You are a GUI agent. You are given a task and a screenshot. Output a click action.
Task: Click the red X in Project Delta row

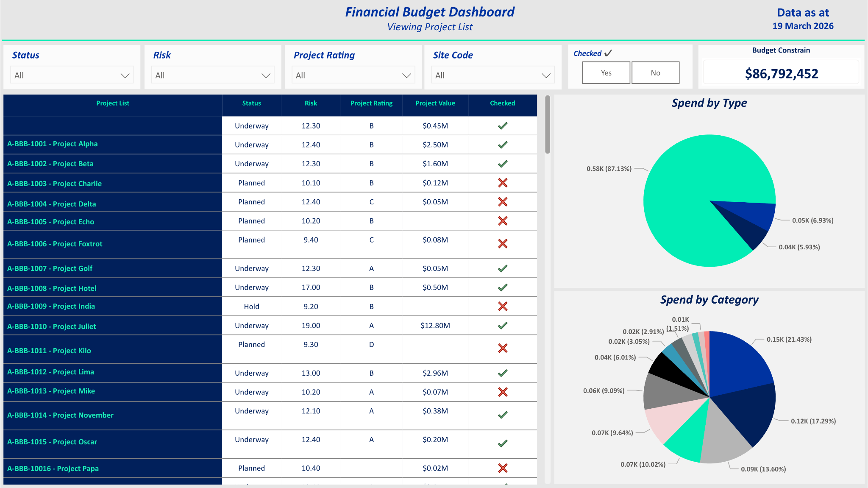point(503,202)
